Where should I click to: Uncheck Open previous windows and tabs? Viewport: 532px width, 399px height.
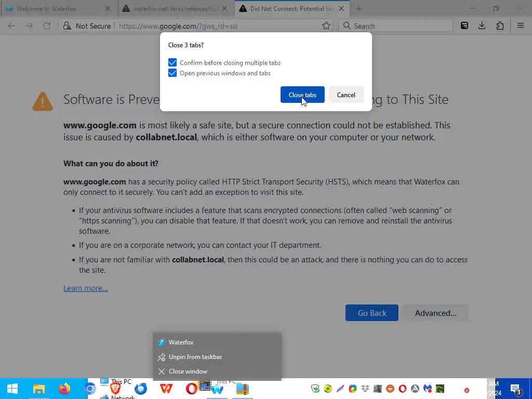pos(172,73)
